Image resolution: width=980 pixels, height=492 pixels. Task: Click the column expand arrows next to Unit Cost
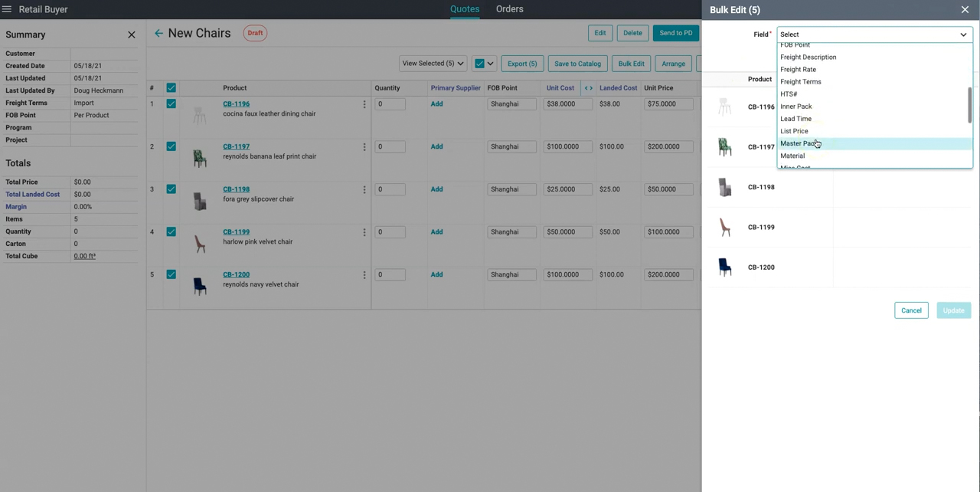(588, 88)
